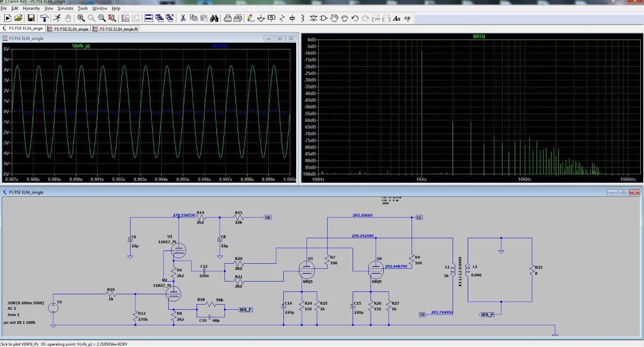Tile windows horizontally icon

149,18
